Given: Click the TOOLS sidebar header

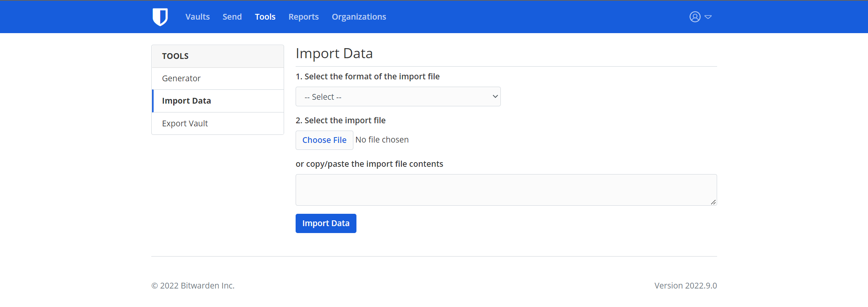Looking at the screenshot, I should (218, 56).
